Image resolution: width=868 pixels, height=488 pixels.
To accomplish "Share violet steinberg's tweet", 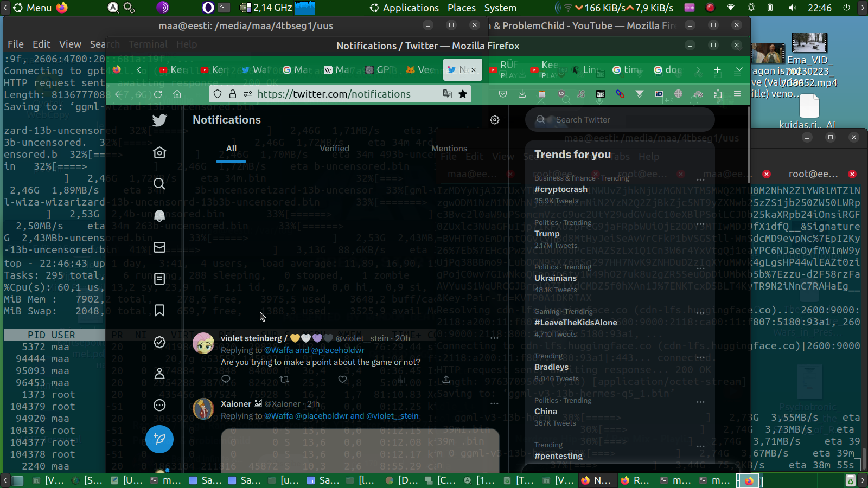I will pyautogui.click(x=446, y=379).
